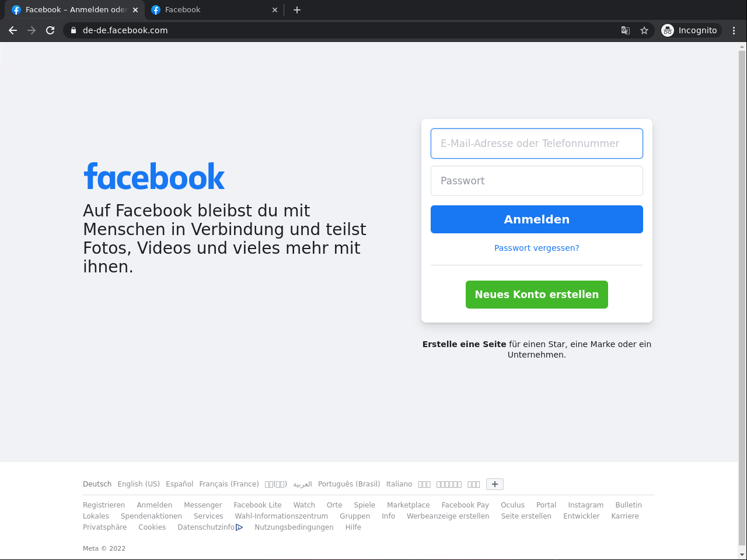Open 'Seite erstellen' footer link
The height and width of the screenshot is (560, 747).
click(526, 516)
